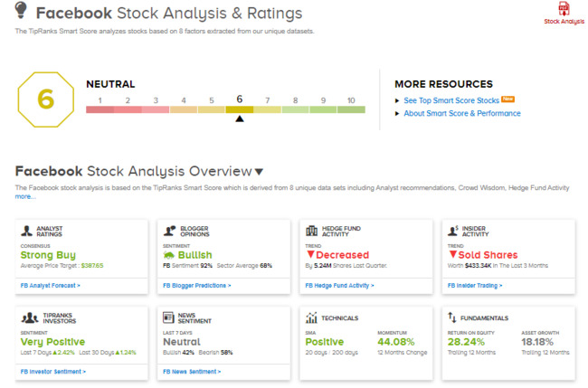Viewport: 588px width, 388px height.
Task: Select score segment 10 on rating scale
Action: pyautogui.click(x=351, y=109)
